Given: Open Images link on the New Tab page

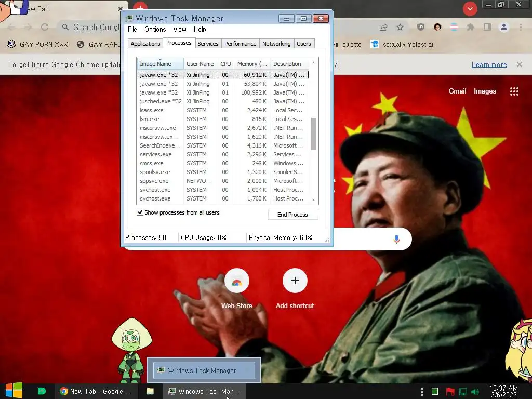Looking at the screenshot, I should 485,91.
